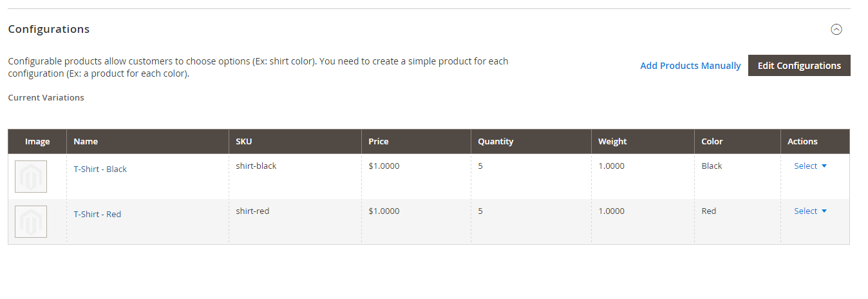Open the T-Shirt - Red product link
The width and height of the screenshot is (868, 299).
pos(97,214)
